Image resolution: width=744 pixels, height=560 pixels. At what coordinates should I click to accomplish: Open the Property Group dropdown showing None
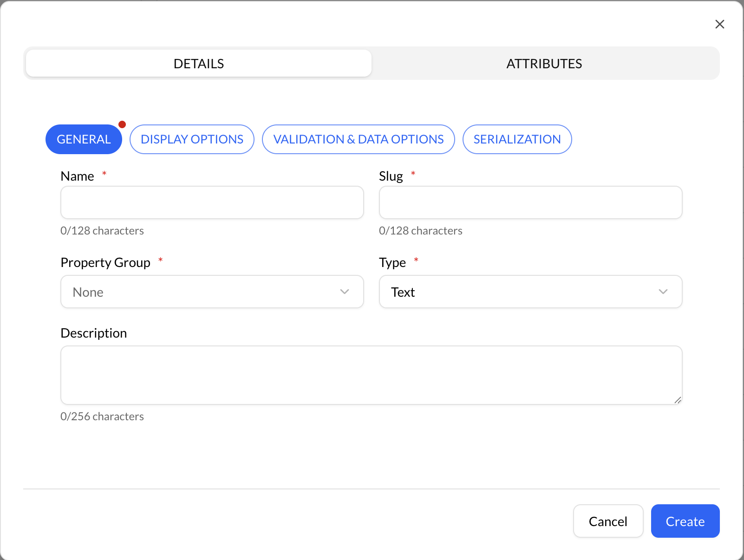tap(204, 292)
